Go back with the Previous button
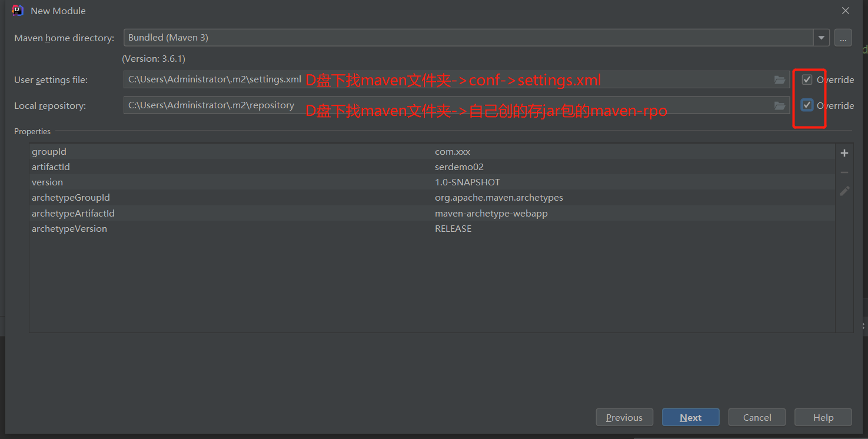868x439 pixels. tap(624, 417)
